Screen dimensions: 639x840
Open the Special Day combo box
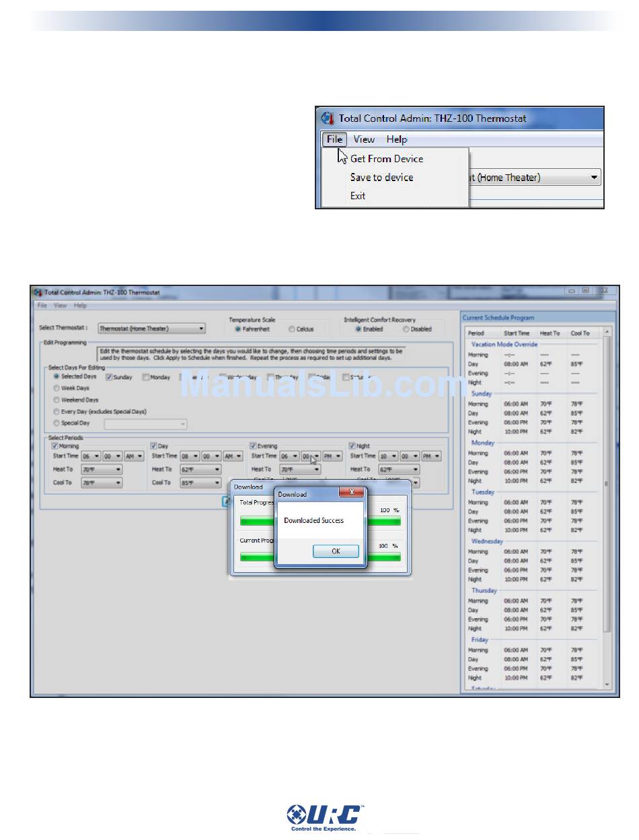145,424
